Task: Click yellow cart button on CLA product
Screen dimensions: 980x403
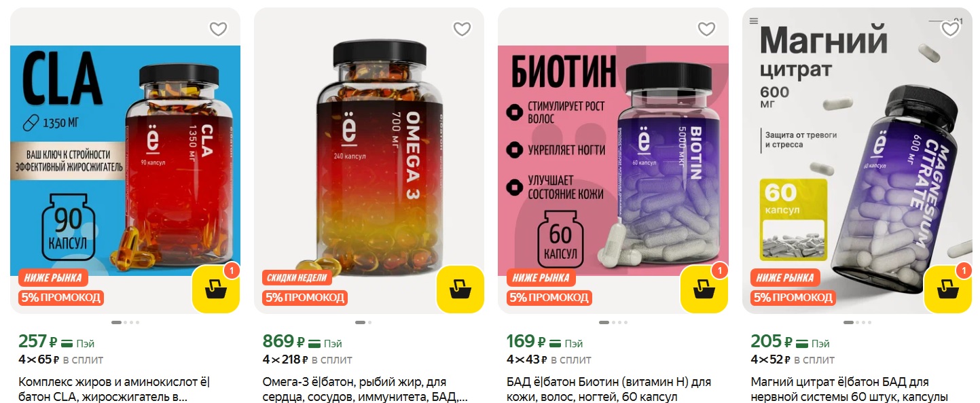Action: (216, 290)
